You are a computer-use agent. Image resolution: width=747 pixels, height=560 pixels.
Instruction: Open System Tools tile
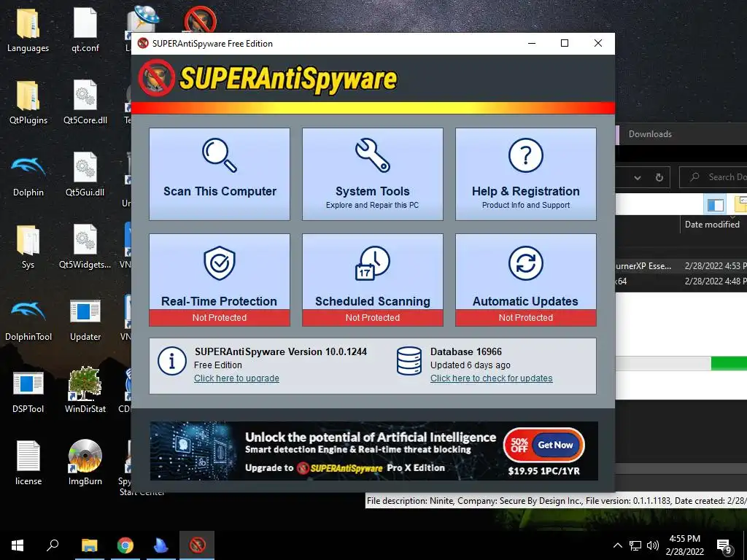coord(372,174)
